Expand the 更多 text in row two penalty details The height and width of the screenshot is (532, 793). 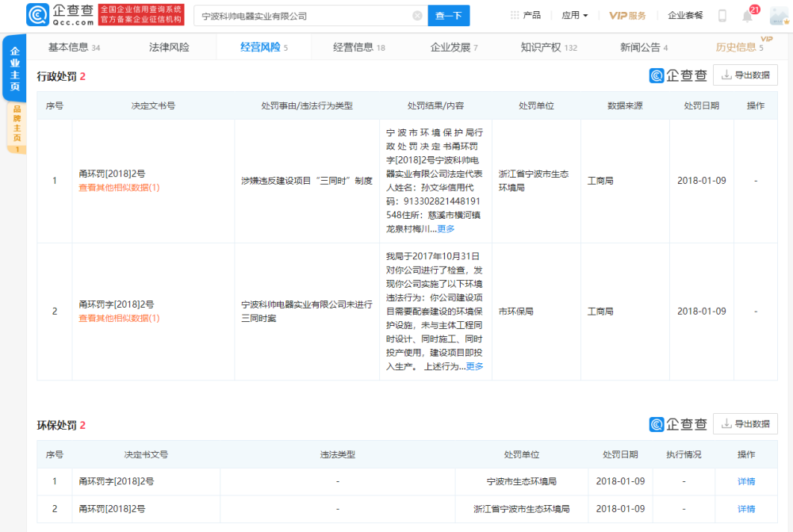click(475, 367)
